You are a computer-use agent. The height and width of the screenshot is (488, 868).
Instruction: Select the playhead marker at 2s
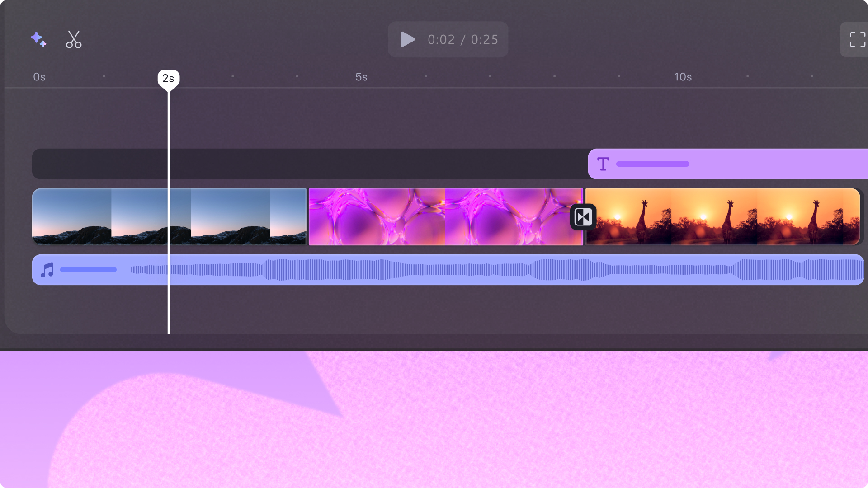point(169,78)
